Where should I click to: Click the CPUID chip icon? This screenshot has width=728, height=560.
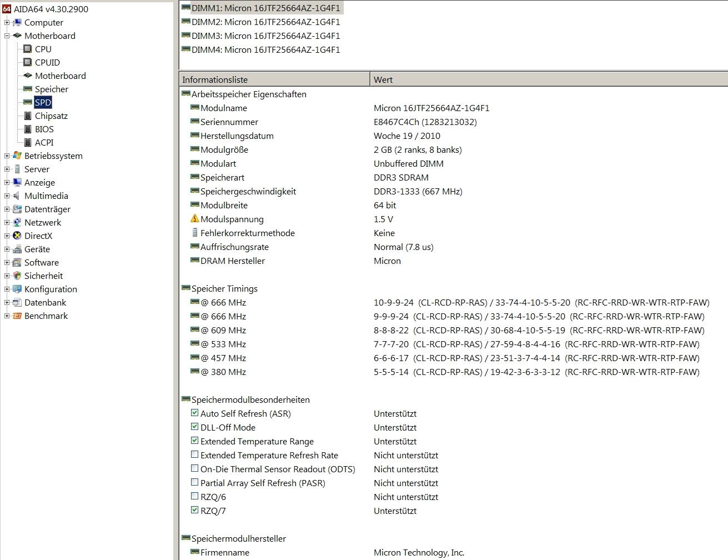(28, 62)
